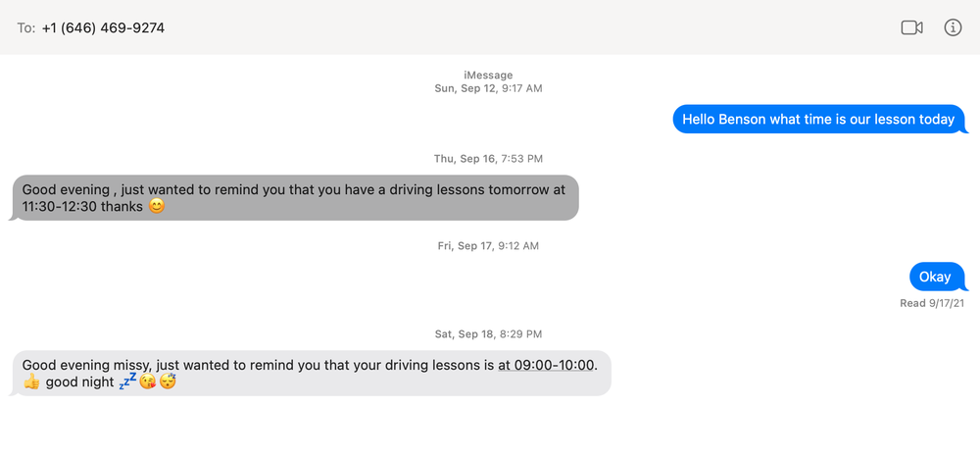Image resolution: width=980 pixels, height=458 pixels.
Task: Click the blue zzz emoji
Action: [127, 382]
